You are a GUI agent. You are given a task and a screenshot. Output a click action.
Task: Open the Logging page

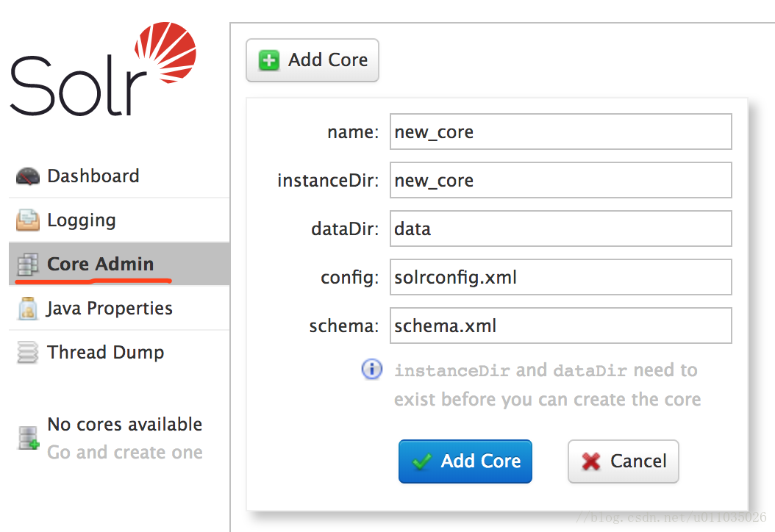119,220
